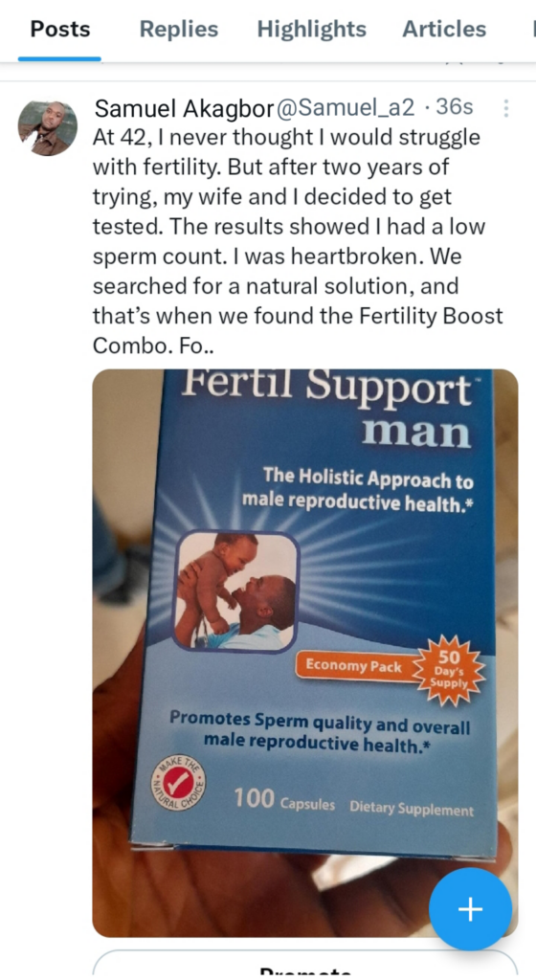This screenshot has height=980, width=536.
Task: Open Samuel Akagbor display name link
Action: 184,109
